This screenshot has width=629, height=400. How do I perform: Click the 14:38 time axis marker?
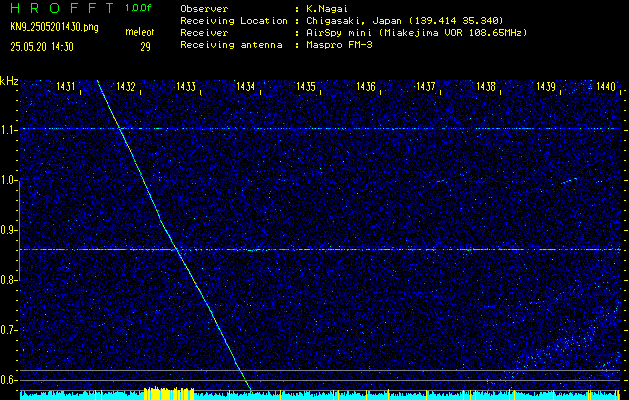tap(486, 86)
